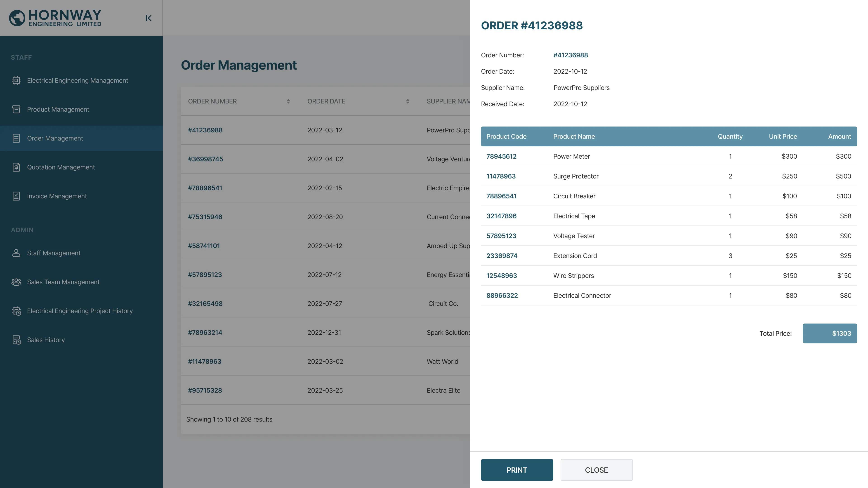This screenshot has width=868, height=488.
Task: Click the Electrical Engineering Project History icon
Action: 16,311
